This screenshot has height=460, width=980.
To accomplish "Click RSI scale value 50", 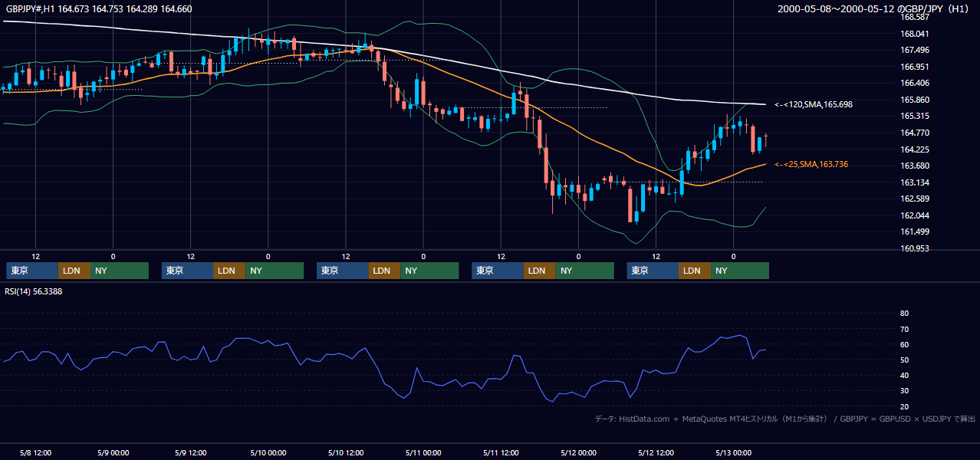I will (x=904, y=360).
